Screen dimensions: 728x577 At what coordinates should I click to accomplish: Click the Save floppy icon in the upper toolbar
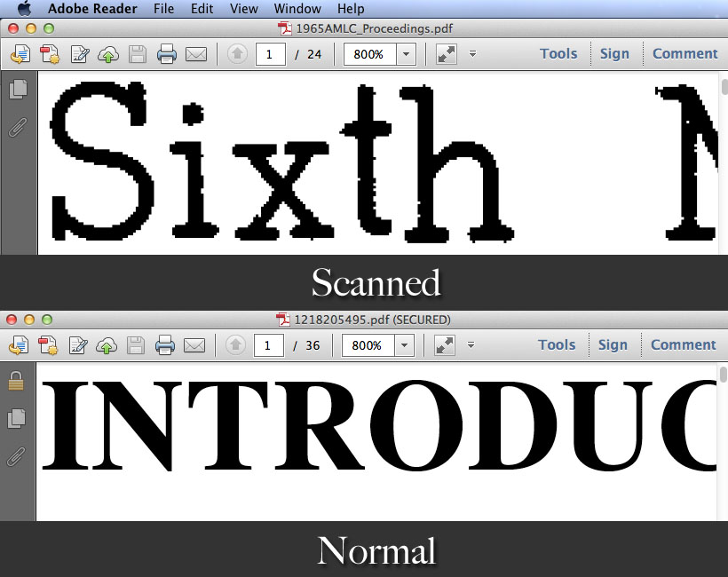tap(138, 54)
